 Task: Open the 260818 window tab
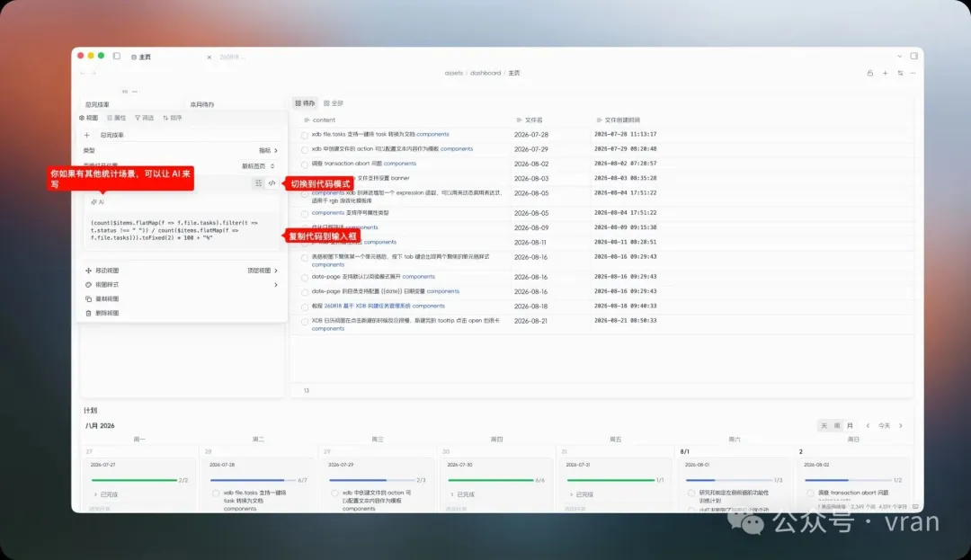pyautogui.click(x=233, y=57)
